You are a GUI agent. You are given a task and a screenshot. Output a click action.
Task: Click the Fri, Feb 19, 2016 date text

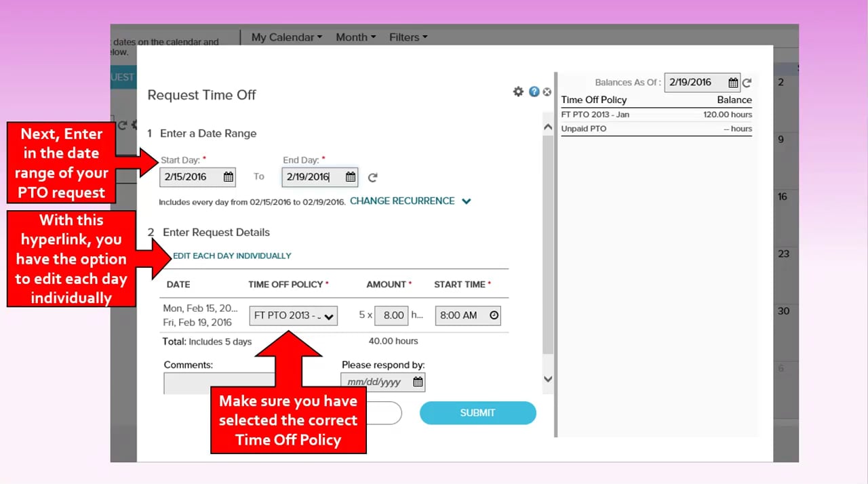(197, 323)
